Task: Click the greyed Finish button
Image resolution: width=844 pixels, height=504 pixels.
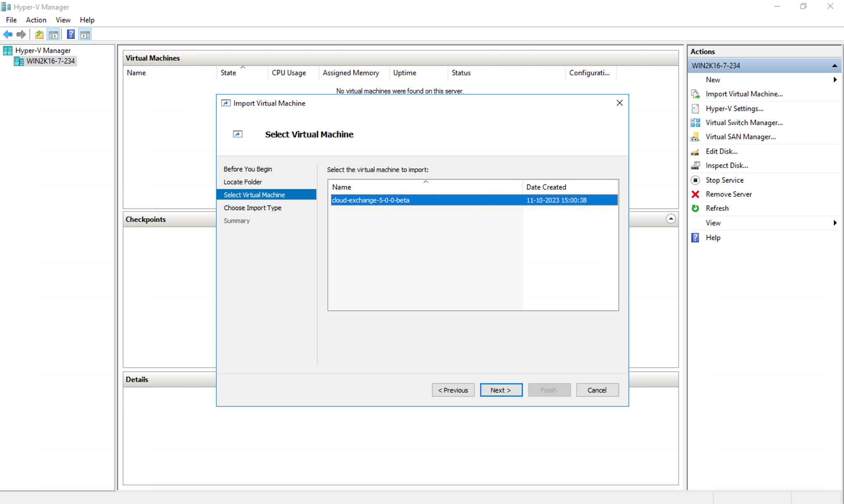Action: point(549,390)
